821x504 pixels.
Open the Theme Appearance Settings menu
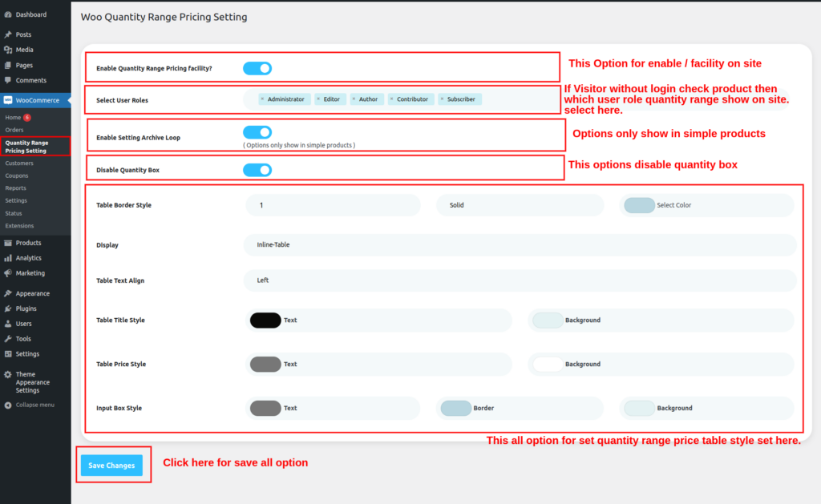pos(32,382)
